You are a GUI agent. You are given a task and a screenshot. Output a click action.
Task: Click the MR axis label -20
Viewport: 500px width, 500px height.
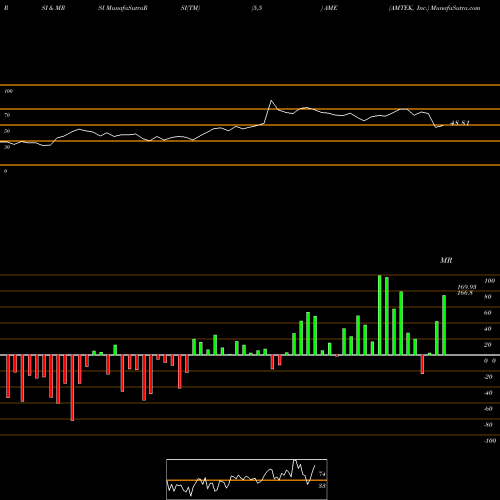pyautogui.click(x=488, y=377)
